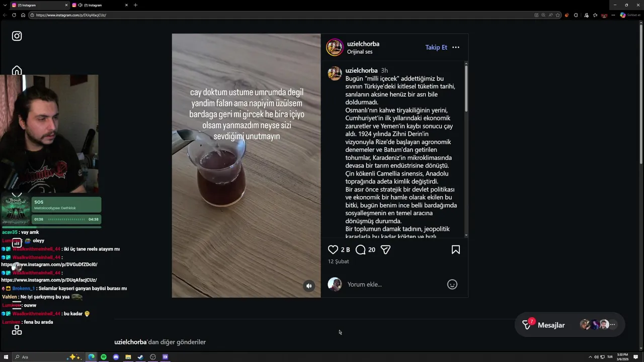
Task: Open comments via the speech bubble icon
Action: pyautogui.click(x=361, y=250)
